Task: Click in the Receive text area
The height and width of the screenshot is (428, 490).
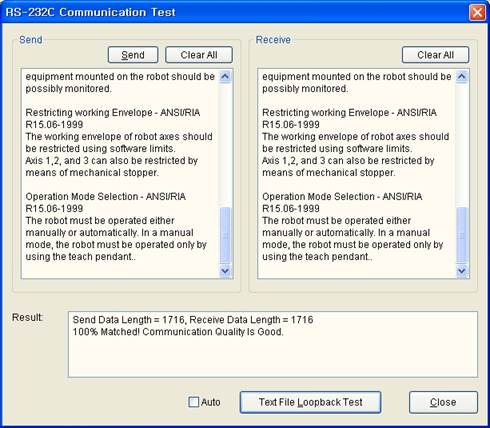Action: tap(357, 174)
